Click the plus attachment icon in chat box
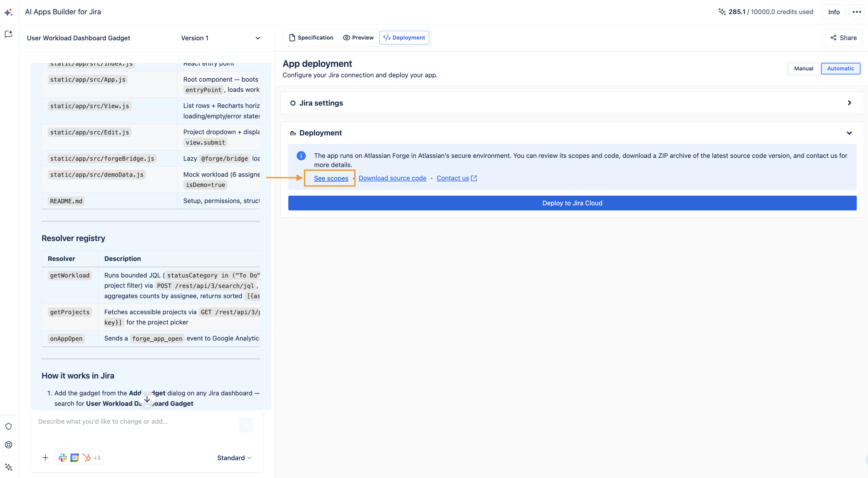Viewport: 868px width, 478px height. (x=45, y=457)
